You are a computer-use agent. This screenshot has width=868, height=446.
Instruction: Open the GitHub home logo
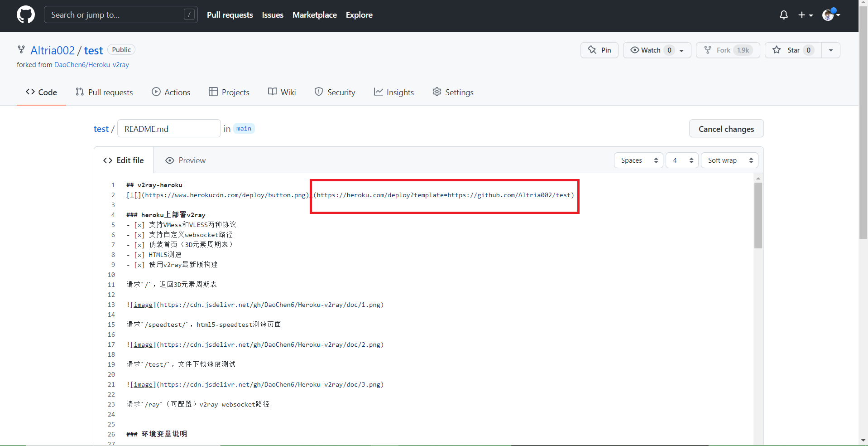[x=26, y=15]
